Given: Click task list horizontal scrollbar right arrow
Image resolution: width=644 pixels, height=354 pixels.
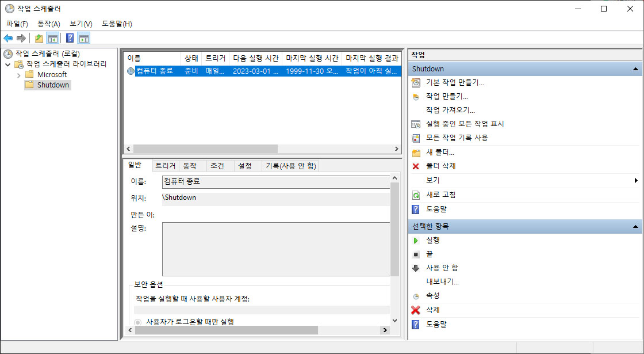Looking at the screenshot, I should 396,149.
